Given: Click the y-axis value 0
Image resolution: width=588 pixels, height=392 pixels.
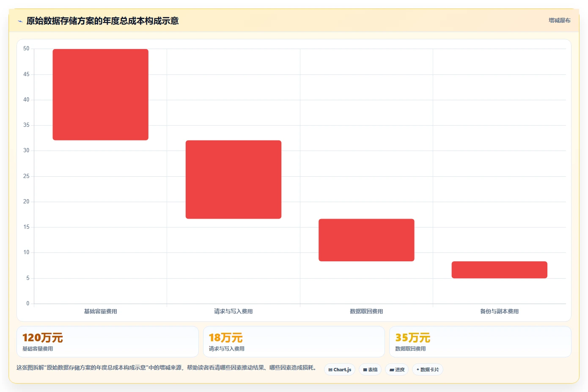Looking at the screenshot, I should tap(28, 304).
